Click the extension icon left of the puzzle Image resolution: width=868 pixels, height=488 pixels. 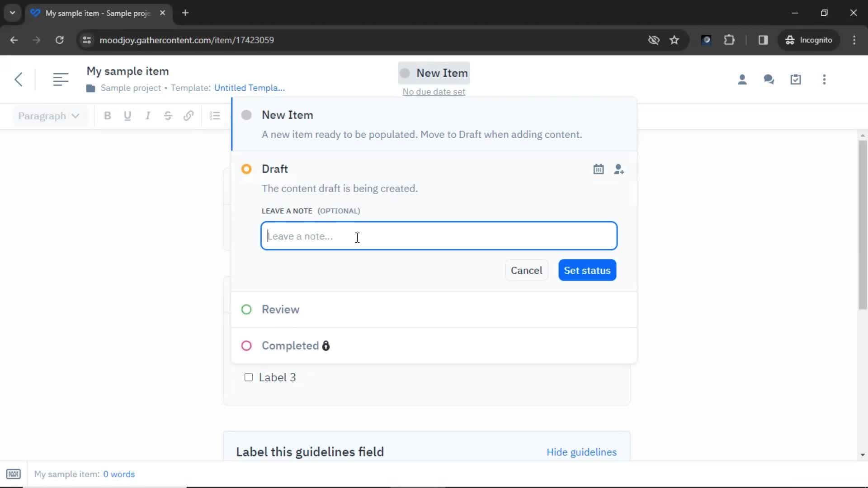706,40
